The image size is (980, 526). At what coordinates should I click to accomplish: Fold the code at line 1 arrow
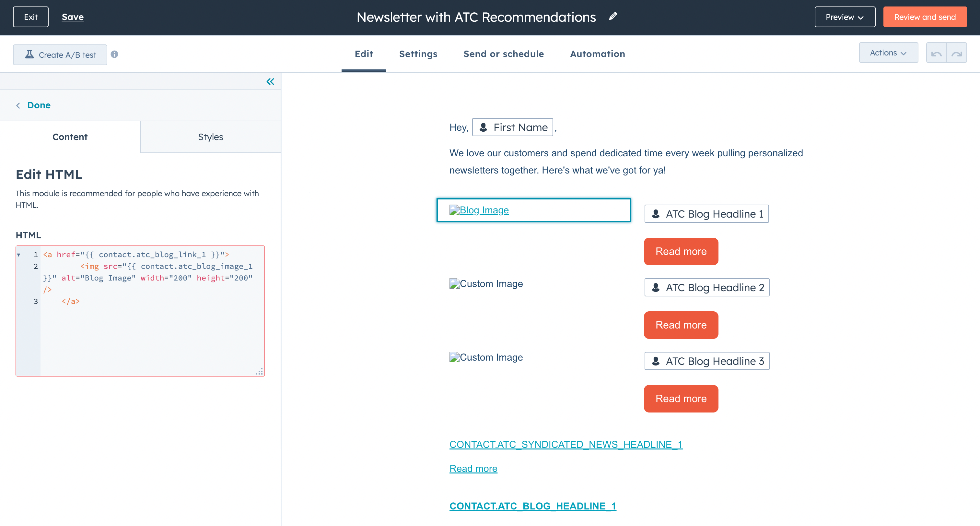(19, 255)
